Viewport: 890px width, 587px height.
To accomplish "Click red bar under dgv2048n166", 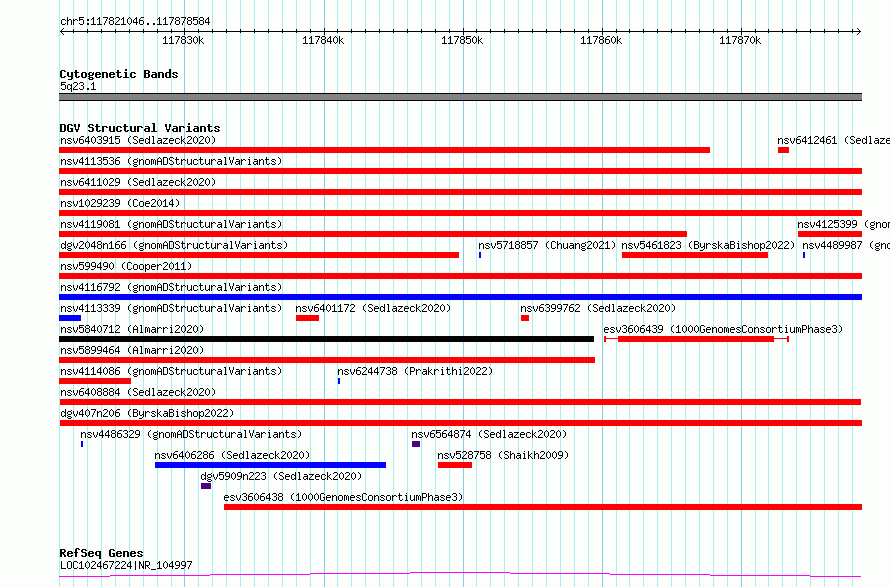I will tap(259, 255).
